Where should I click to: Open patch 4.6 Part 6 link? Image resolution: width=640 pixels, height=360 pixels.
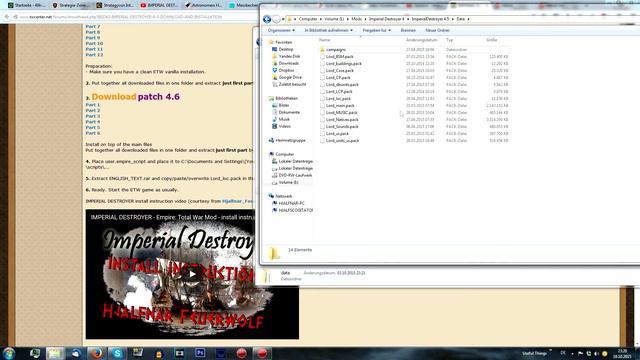93,133
